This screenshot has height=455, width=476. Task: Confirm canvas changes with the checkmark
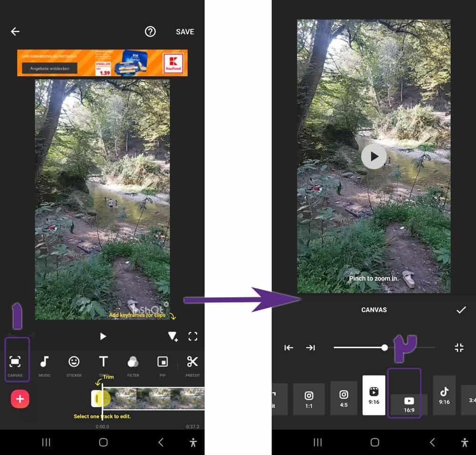pos(461,310)
